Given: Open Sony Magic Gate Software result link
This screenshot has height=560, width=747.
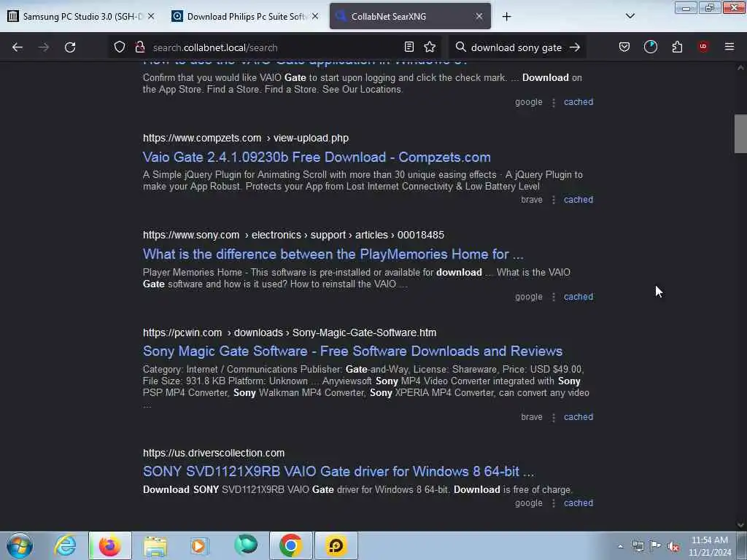Looking at the screenshot, I should [352, 351].
